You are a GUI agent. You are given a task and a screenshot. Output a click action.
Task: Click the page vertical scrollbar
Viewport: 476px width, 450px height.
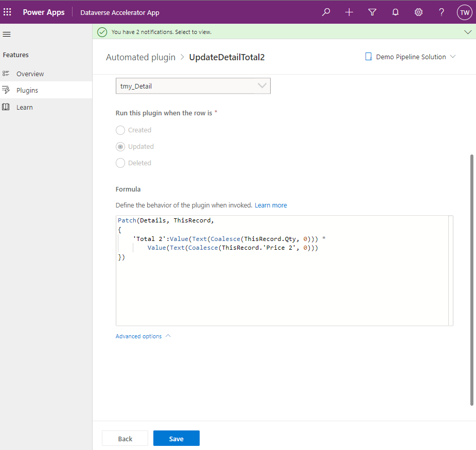pos(472,280)
